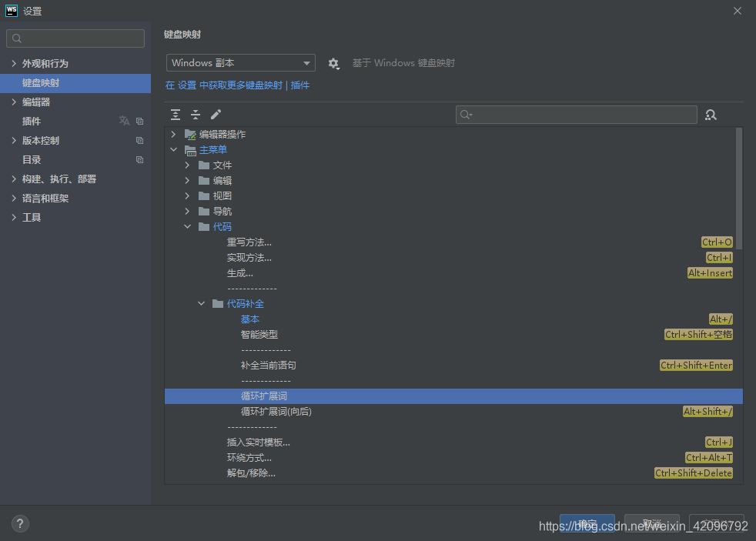This screenshot has height=541, width=756.
Task: Select the 智能类型 completion action
Action: pyautogui.click(x=453, y=334)
